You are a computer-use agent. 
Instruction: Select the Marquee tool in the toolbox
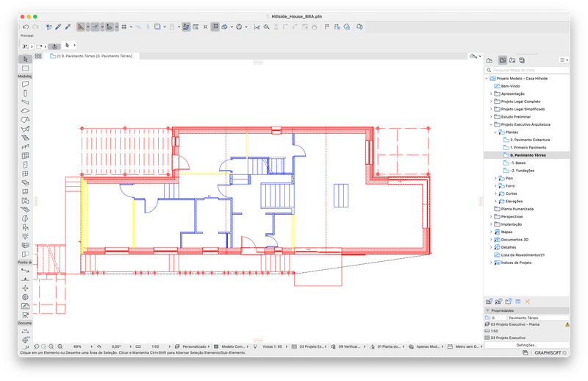point(25,68)
